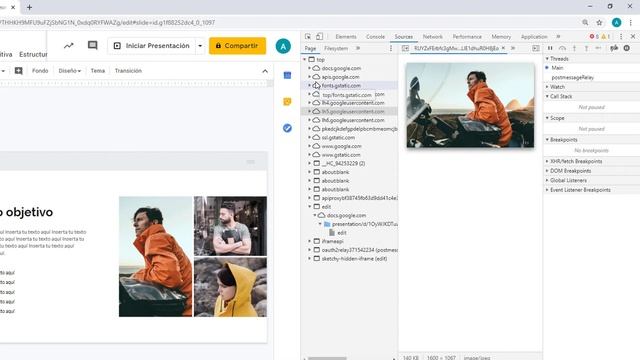Viewport: 640px width, 360px height.
Task: Click the step into icon in debugger
Action: pyautogui.click(x=574, y=48)
